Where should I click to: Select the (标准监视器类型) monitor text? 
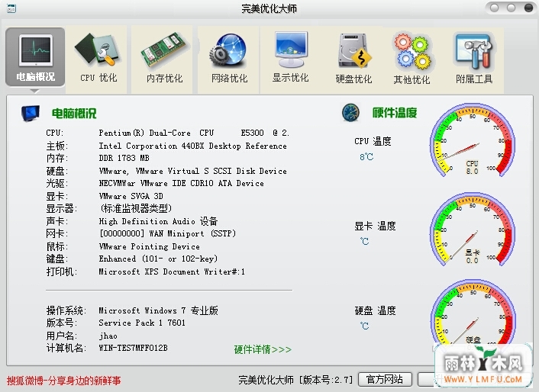pos(135,208)
